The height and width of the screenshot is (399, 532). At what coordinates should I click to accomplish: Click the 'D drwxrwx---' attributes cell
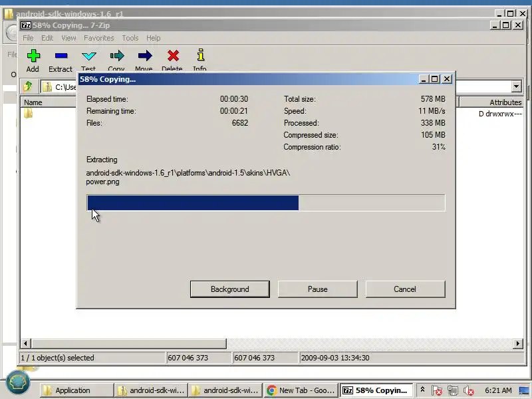click(500, 114)
